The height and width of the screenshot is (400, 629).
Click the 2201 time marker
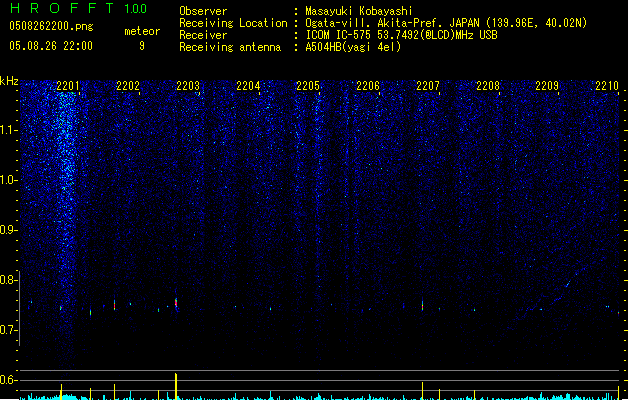coord(68,86)
